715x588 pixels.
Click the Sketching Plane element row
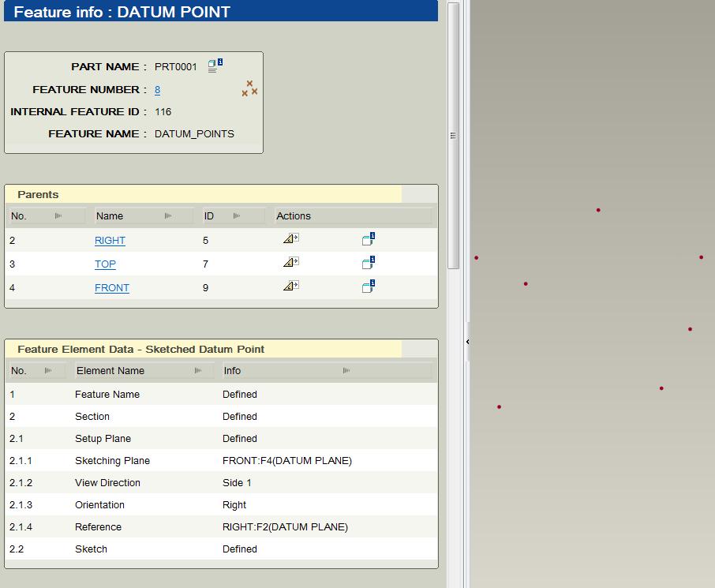(221, 461)
